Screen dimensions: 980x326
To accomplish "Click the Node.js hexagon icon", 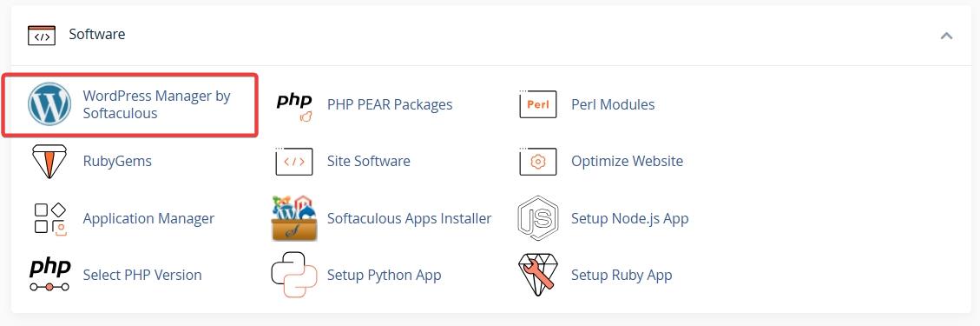I will tap(537, 218).
